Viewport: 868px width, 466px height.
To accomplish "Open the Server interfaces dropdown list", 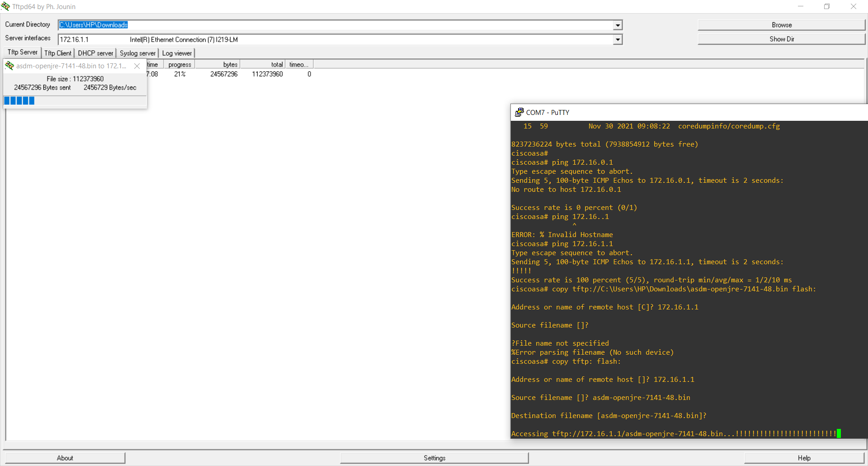I will click(x=618, y=40).
